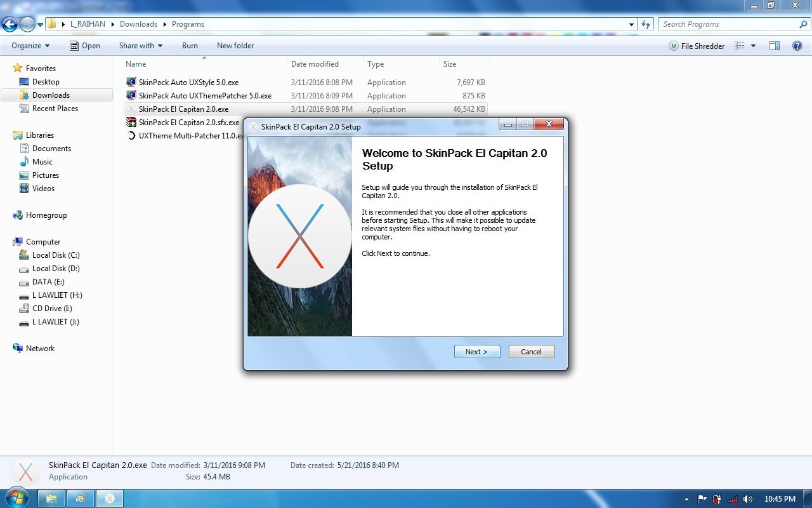Viewport: 812px width, 508px height.
Task: Open Downloads breadcrumb in address bar
Action: tap(138, 24)
